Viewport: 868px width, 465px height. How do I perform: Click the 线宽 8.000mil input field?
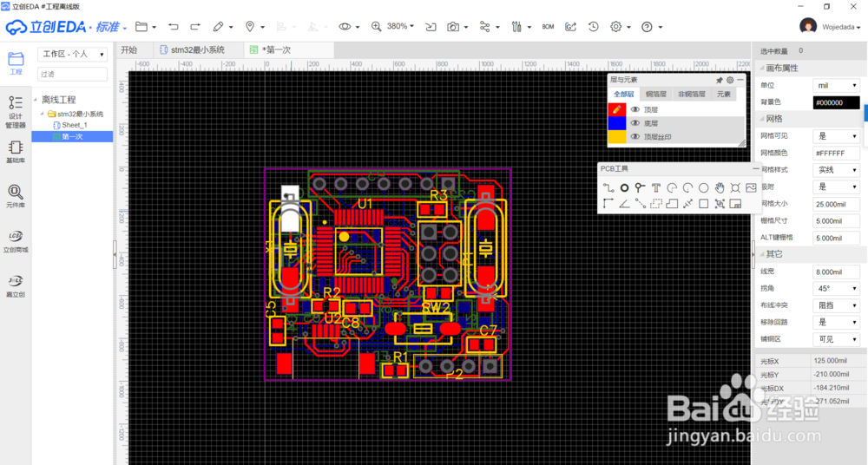coord(836,272)
